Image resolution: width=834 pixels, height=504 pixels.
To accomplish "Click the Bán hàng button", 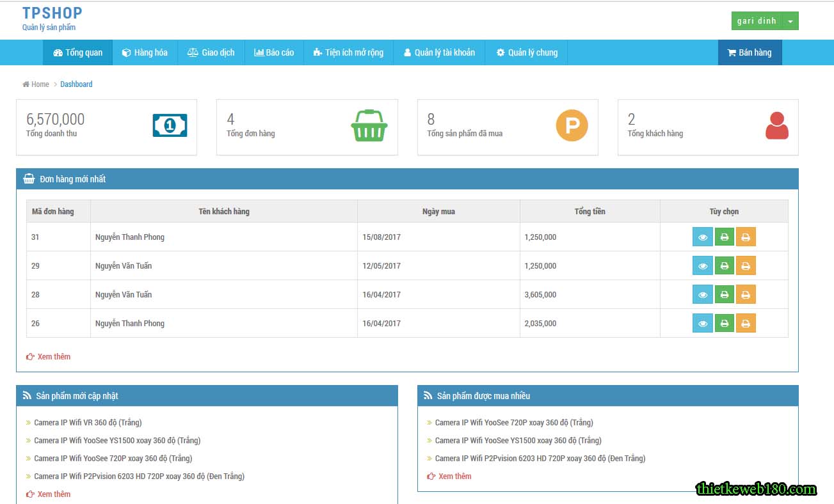I will pos(750,52).
